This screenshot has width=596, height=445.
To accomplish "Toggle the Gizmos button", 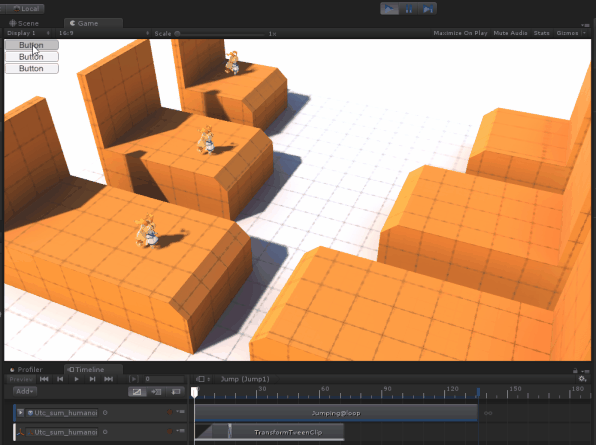I will click(x=567, y=33).
